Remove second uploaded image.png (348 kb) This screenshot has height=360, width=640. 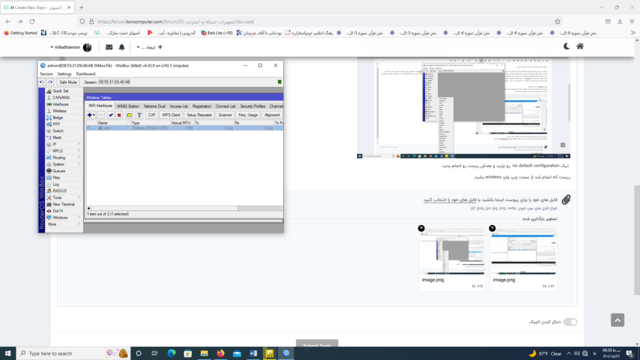pyautogui.click(x=421, y=228)
